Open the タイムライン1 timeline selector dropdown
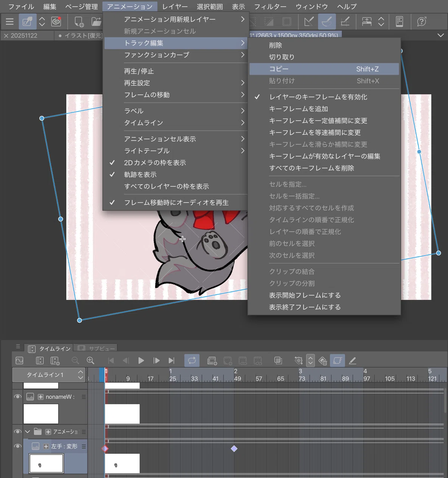This screenshot has height=478, width=448. click(x=49, y=375)
